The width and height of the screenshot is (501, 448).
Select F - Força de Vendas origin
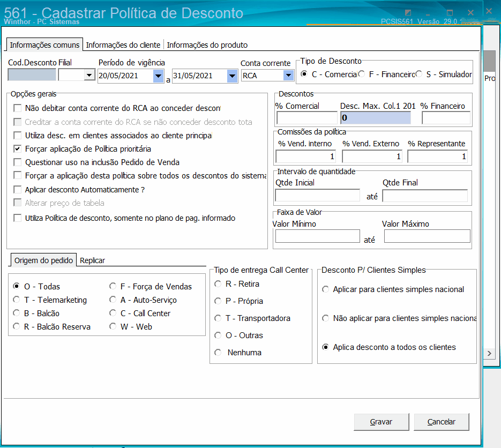113,286
